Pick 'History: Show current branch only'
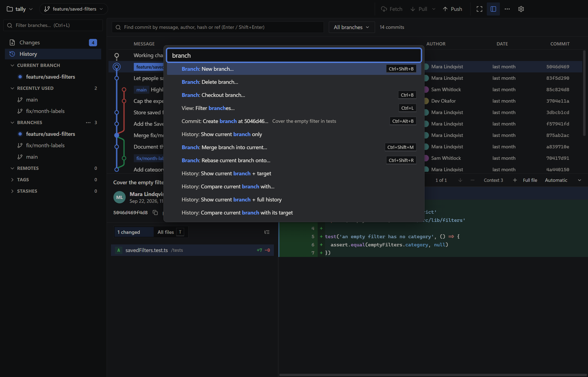 coord(294,134)
